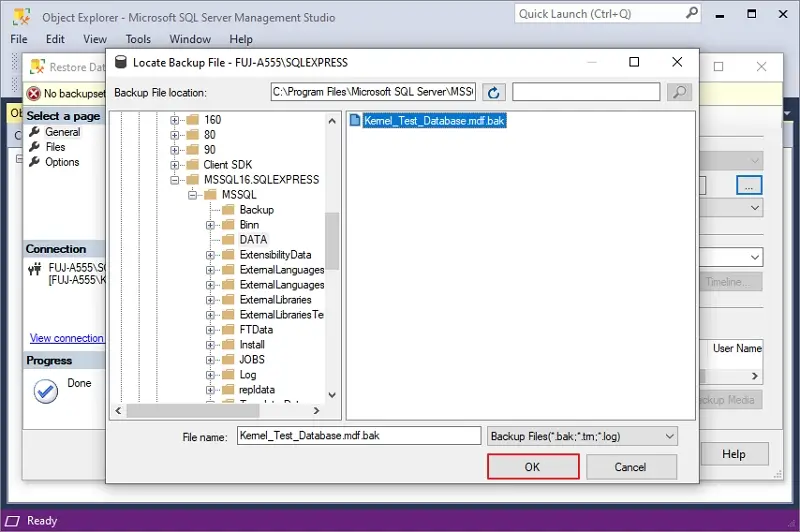The height and width of the screenshot is (532, 800).
Task: Open the View connection properties link
Action: (67, 338)
